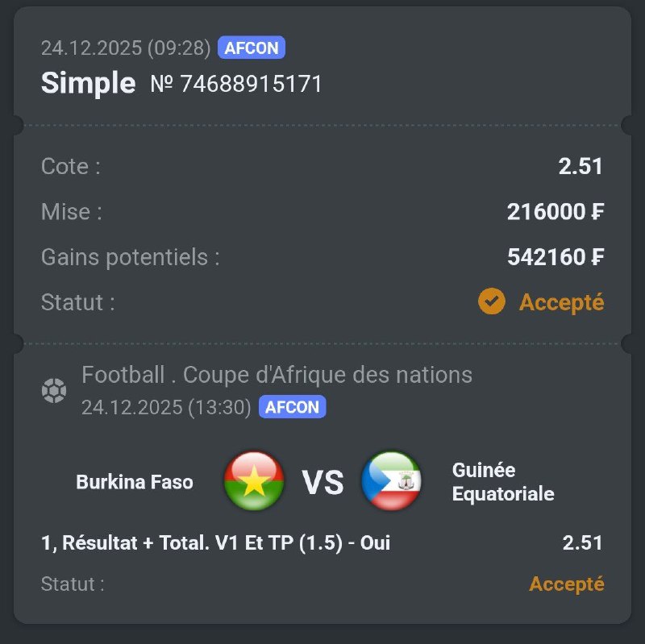
Task: Click the 24.12.2025 (09:28) bet date
Action: coord(125,48)
